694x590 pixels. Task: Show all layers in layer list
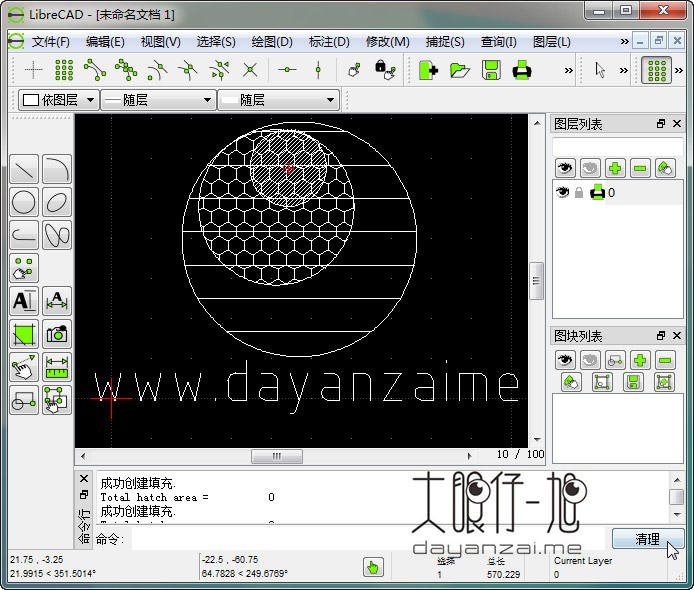pos(565,168)
